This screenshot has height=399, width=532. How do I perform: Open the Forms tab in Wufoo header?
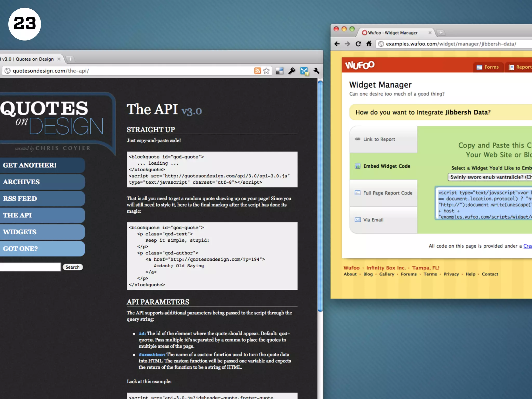488,67
